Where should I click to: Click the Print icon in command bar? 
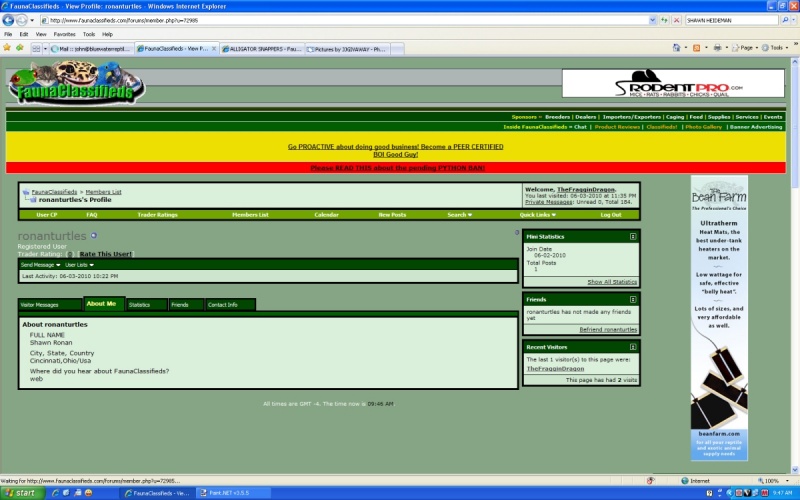tap(717, 47)
